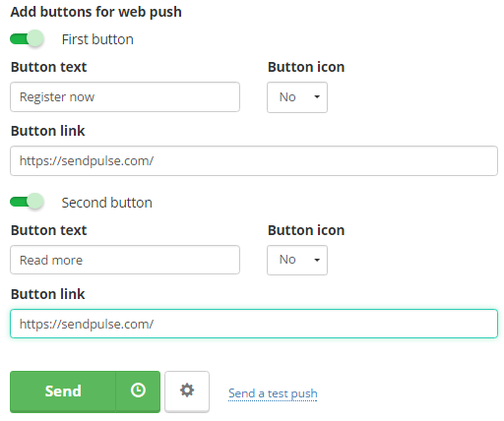Select the second button link URL field
This screenshot has height=421, width=504.
[x=254, y=324]
